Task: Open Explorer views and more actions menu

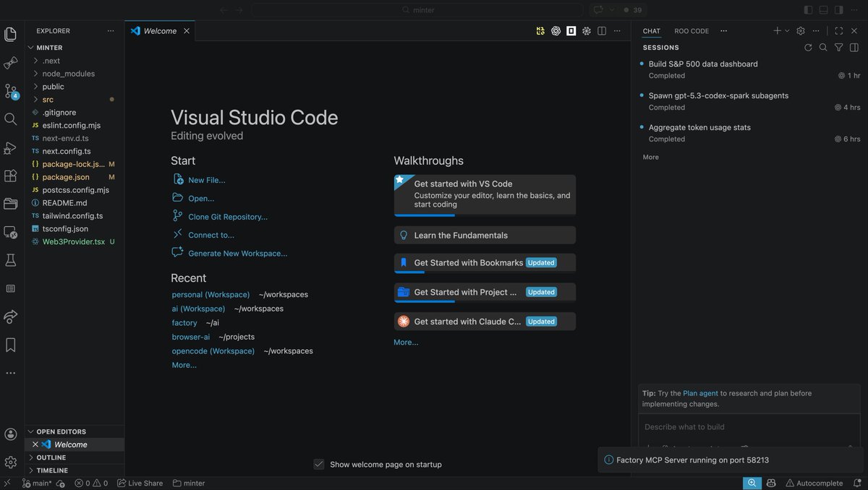Action: 111,31
